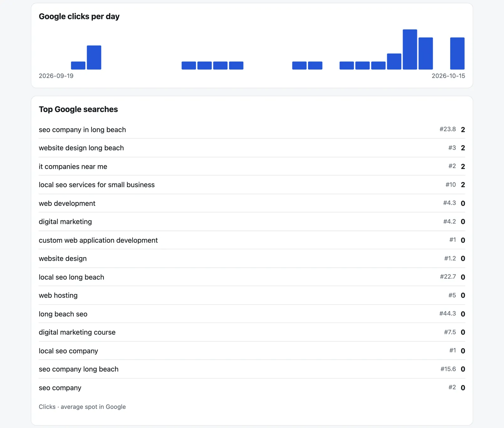504x428 pixels.
Task: Click the "it companies near me" query
Action: pos(73,166)
